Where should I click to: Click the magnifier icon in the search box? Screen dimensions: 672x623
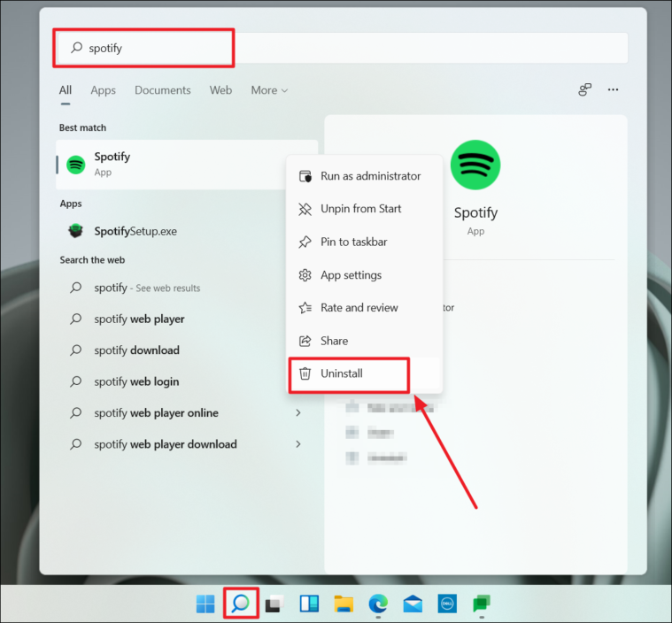[77, 47]
